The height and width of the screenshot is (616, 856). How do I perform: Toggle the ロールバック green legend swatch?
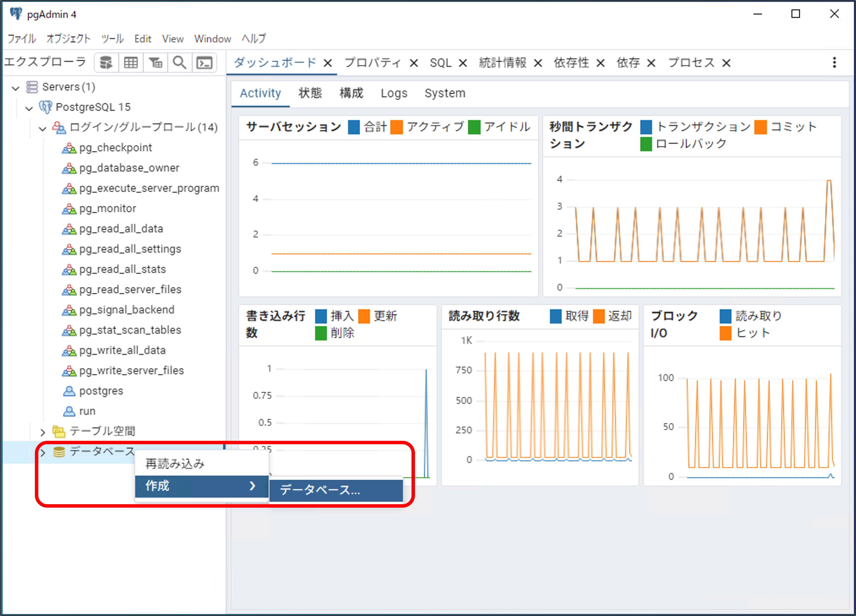(x=646, y=144)
